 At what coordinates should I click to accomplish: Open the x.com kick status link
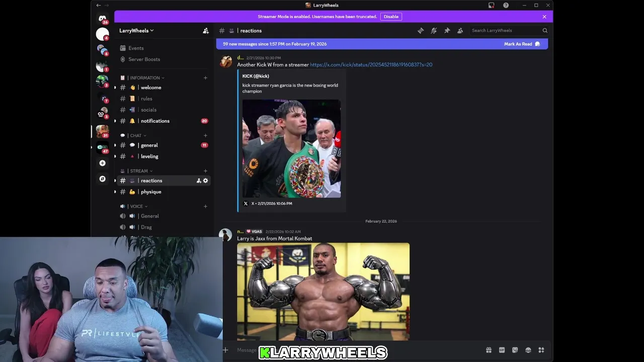click(371, 65)
